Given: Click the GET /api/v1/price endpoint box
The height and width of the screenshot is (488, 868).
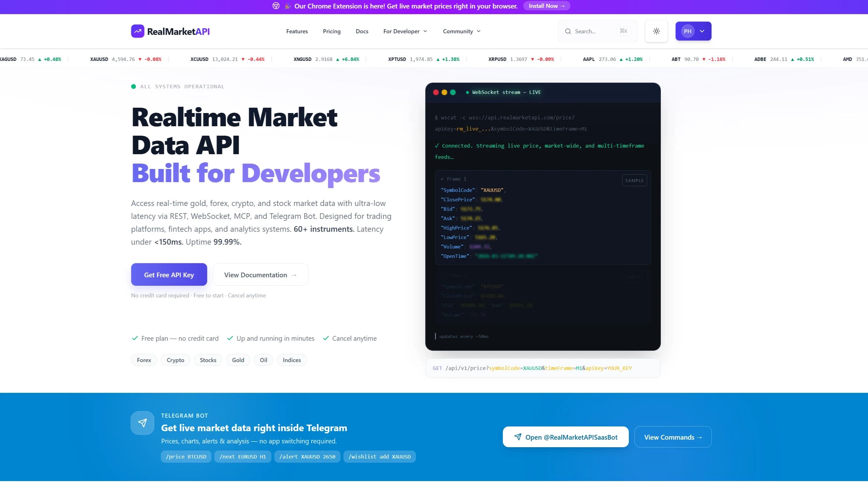Looking at the screenshot, I should pyautogui.click(x=542, y=368).
